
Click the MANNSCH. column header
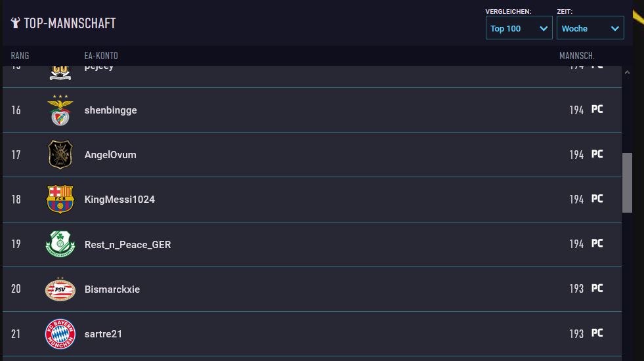point(576,56)
